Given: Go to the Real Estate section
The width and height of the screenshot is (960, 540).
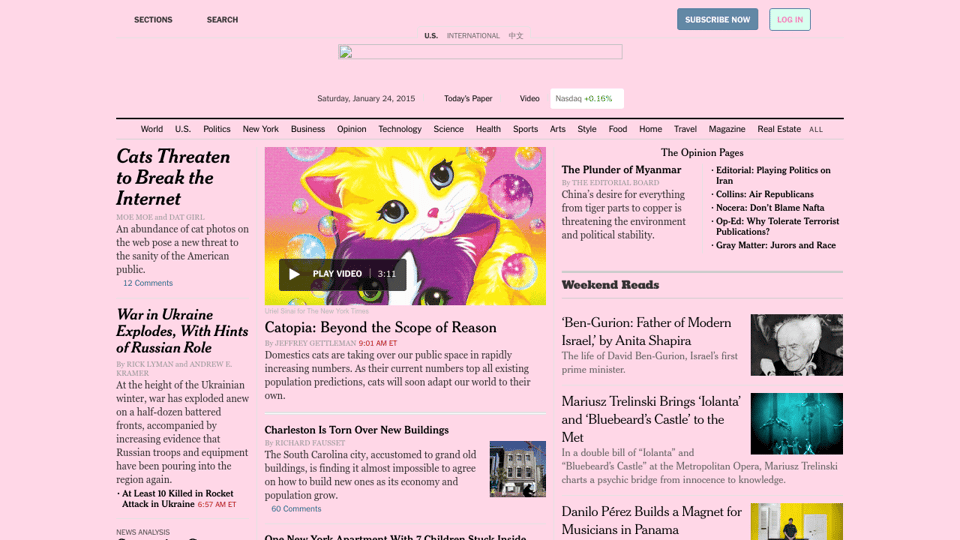Looking at the screenshot, I should [779, 129].
